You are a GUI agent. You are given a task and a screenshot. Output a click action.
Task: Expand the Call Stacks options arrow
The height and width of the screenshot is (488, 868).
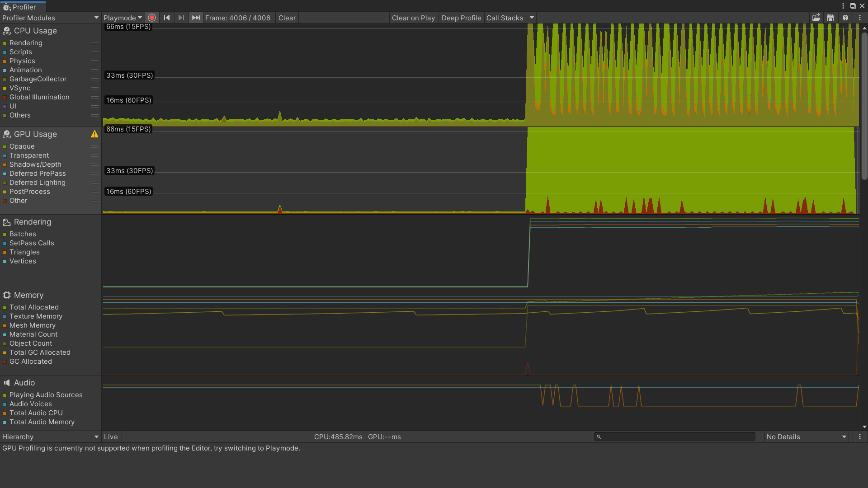(532, 18)
